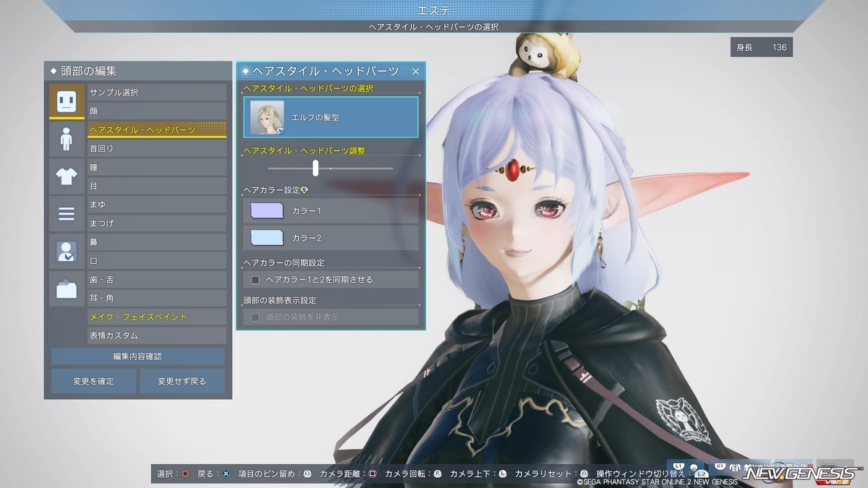Open the three-line list icon category

click(67, 214)
